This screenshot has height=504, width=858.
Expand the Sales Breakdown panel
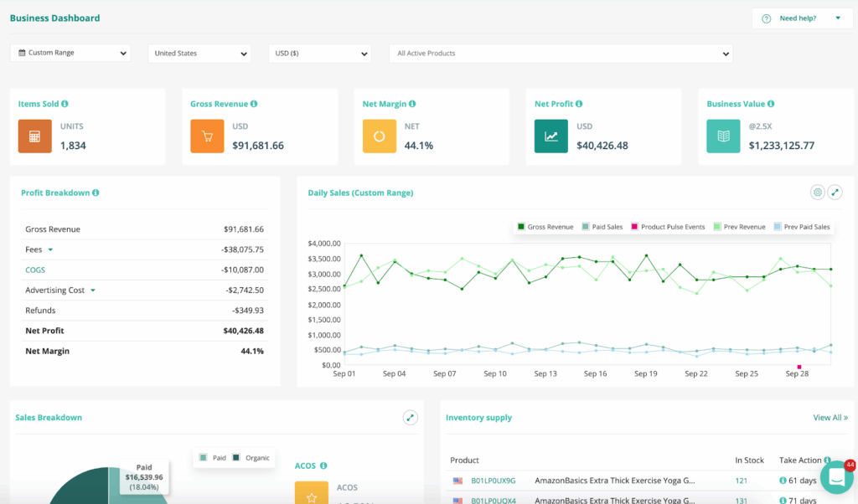(x=410, y=417)
